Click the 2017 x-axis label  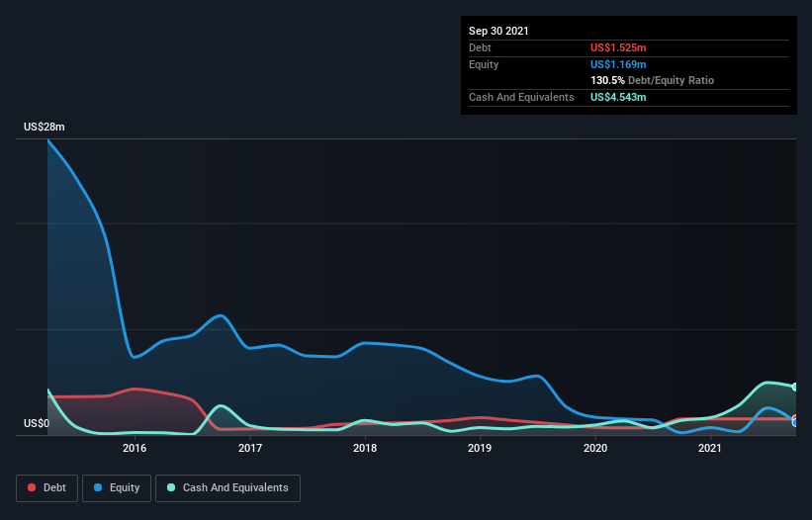point(249,448)
